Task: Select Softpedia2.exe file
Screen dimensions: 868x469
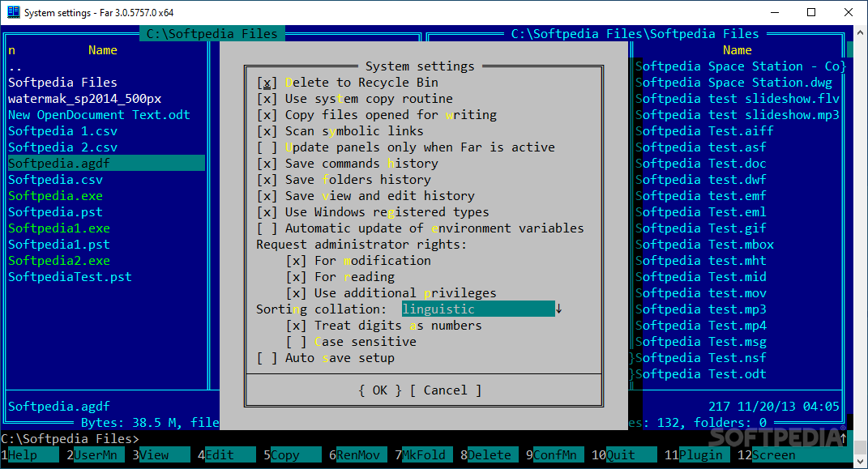Action: [x=58, y=261]
